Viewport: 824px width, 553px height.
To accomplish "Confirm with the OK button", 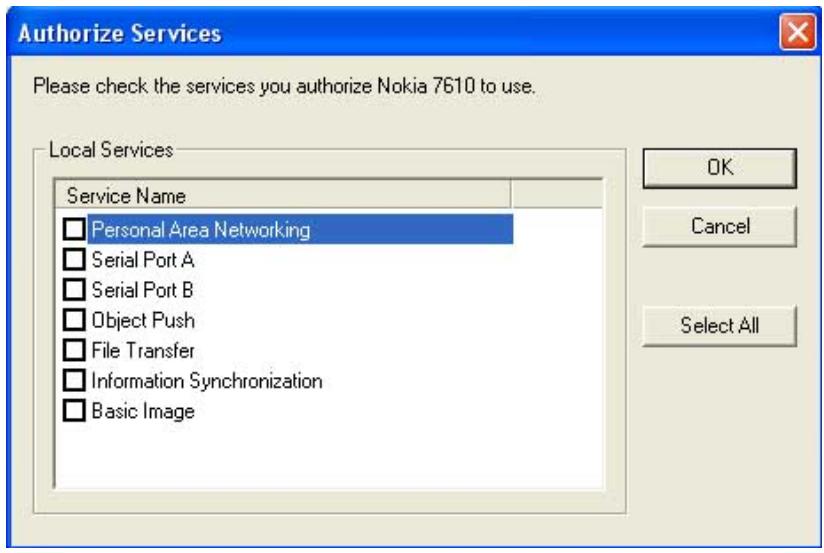I will click(719, 168).
